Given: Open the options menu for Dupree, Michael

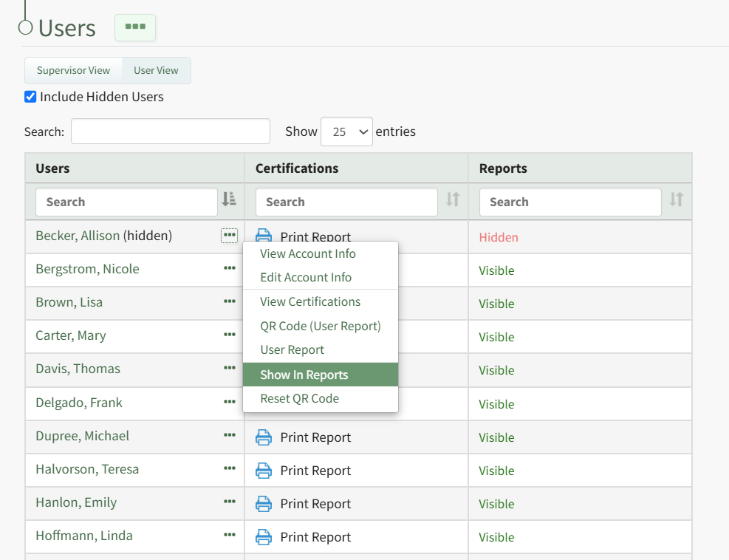Looking at the screenshot, I should [x=229, y=435].
